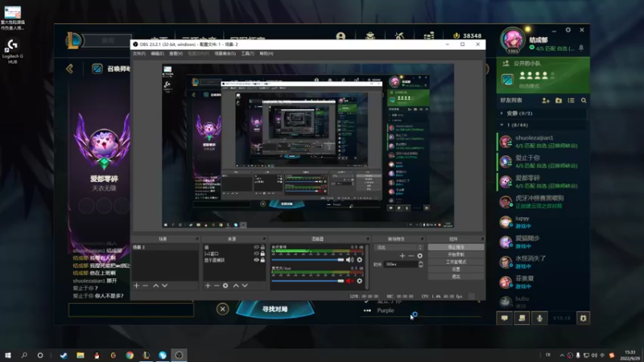Open Settings button in OBS controls
The width and height of the screenshot is (644, 362).
456,269
